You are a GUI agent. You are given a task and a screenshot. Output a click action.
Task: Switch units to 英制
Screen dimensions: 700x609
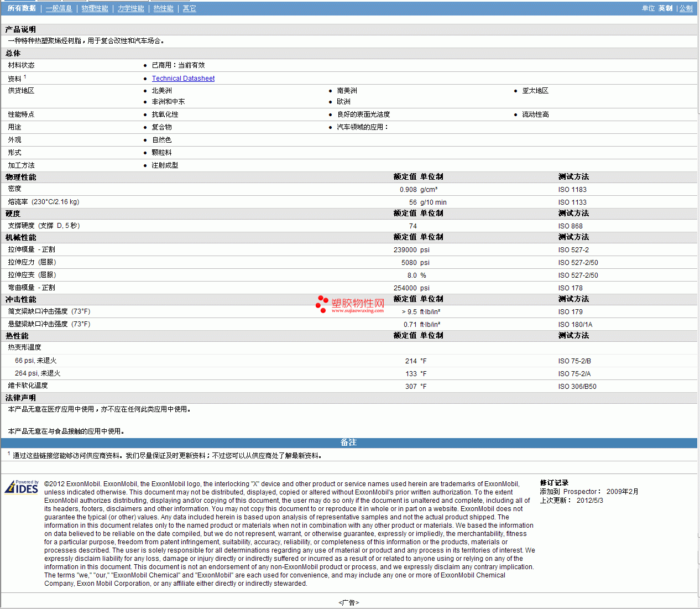click(665, 8)
